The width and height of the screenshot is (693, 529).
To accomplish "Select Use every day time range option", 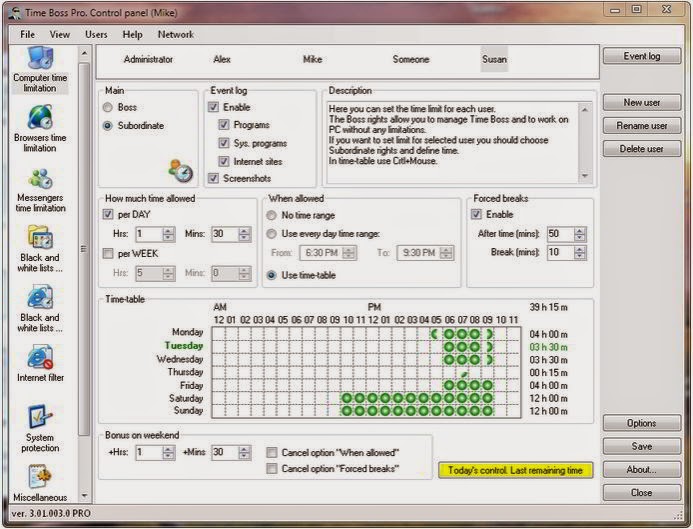I will point(271,234).
